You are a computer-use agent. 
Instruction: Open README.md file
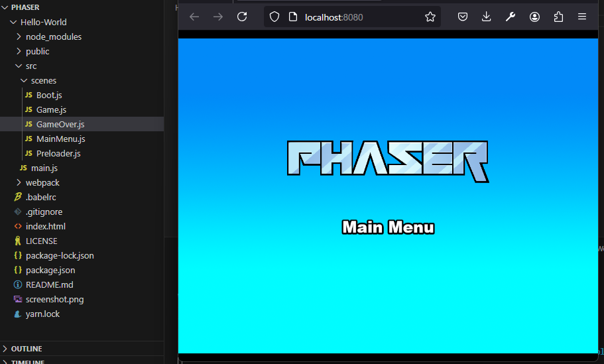[49, 284]
